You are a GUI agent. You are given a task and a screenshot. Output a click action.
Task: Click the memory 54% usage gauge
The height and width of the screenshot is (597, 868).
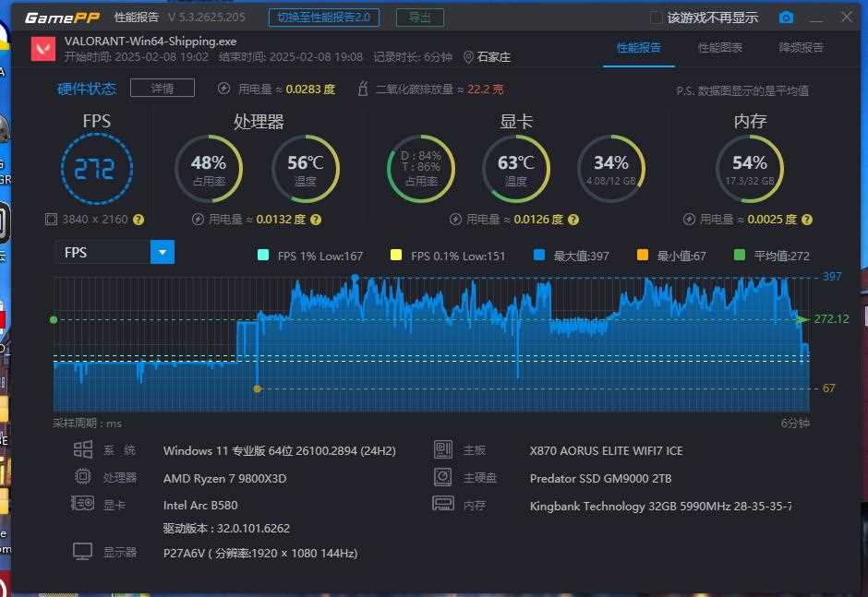point(750,169)
